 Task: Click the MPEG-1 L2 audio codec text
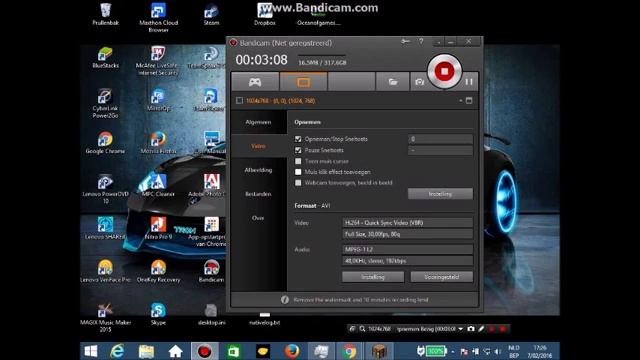(x=359, y=249)
